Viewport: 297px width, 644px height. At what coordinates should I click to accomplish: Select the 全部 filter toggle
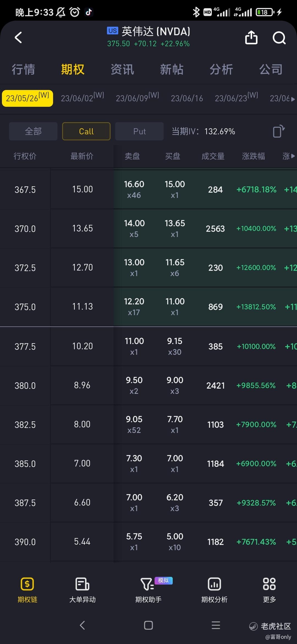click(x=33, y=131)
